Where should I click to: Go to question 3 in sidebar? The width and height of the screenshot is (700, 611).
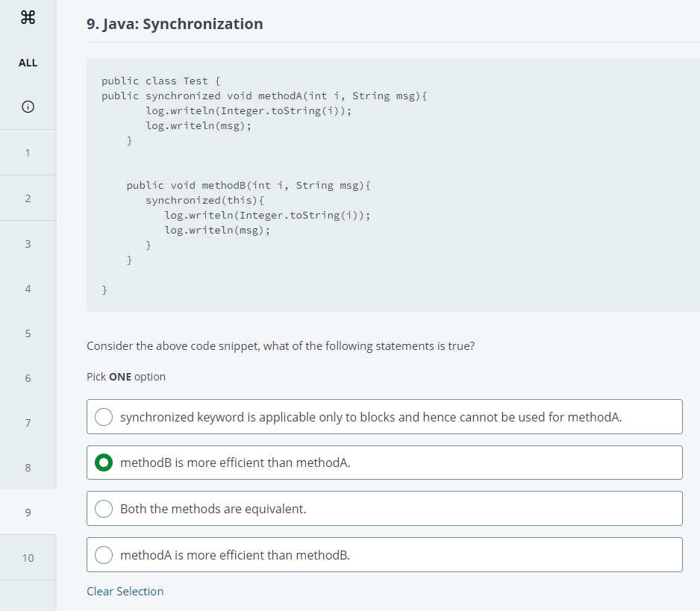tap(28, 244)
